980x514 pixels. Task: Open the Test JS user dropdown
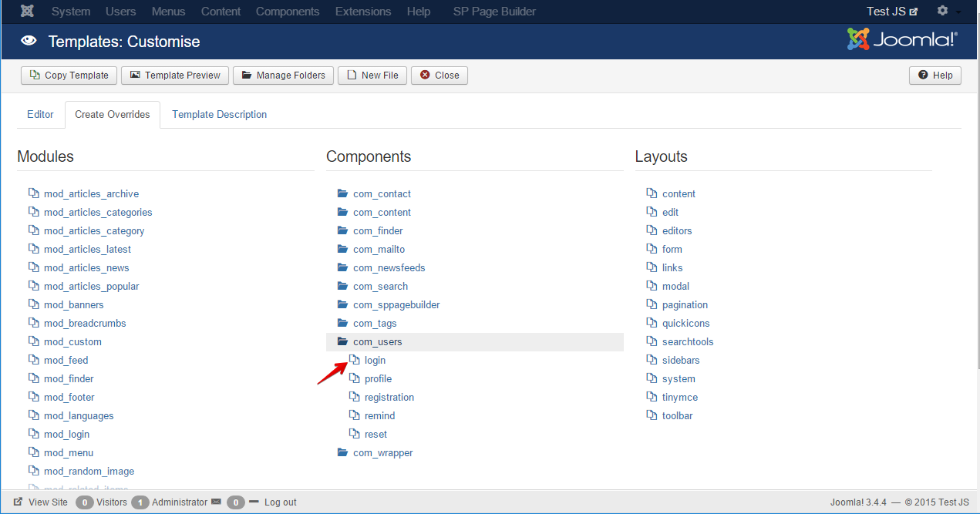[887, 11]
